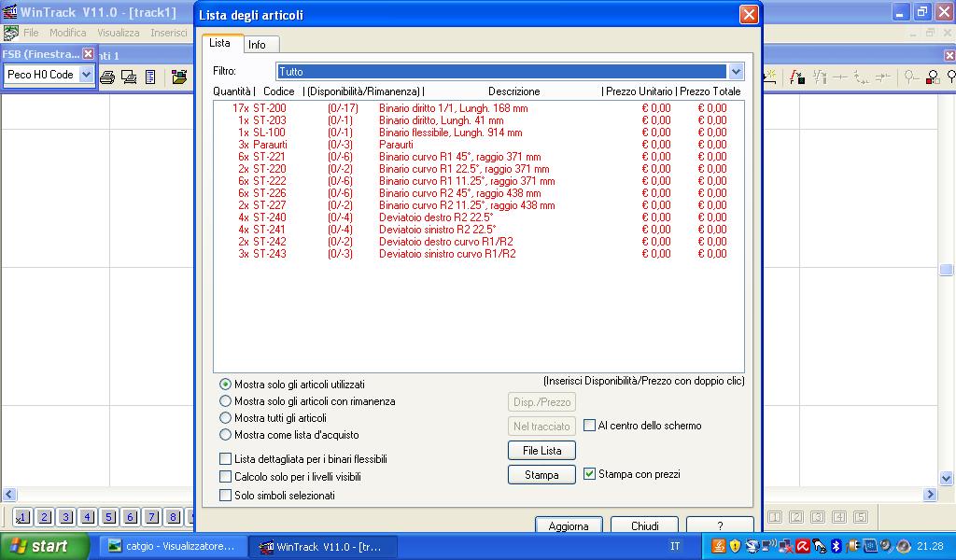Viewport: 956px width, 560px height.
Task: Check Solo simboli selezionati
Action: pyautogui.click(x=226, y=496)
